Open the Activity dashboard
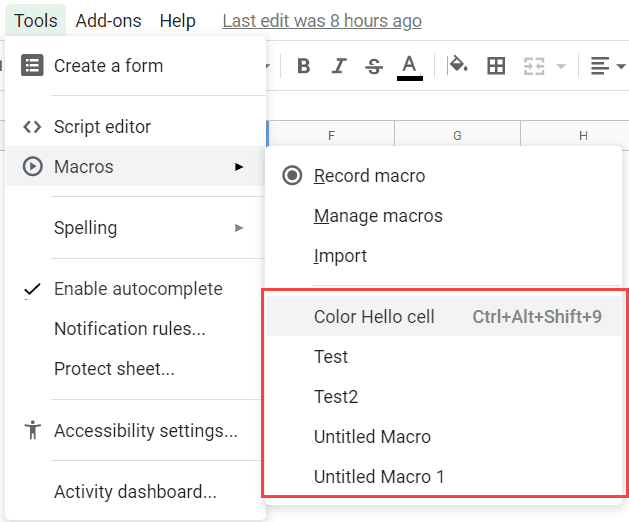The height and width of the screenshot is (522, 629). (136, 492)
